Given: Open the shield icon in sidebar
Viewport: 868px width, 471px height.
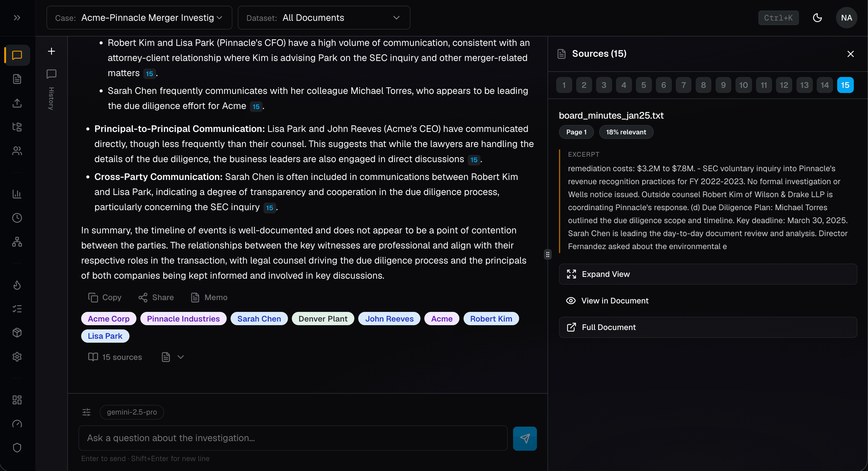Looking at the screenshot, I should [17, 448].
